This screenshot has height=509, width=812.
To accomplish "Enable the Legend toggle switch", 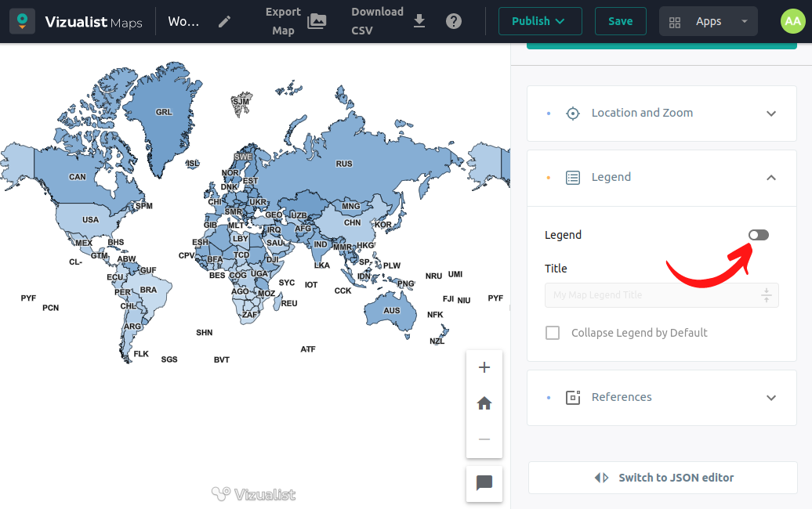I will [758, 235].
